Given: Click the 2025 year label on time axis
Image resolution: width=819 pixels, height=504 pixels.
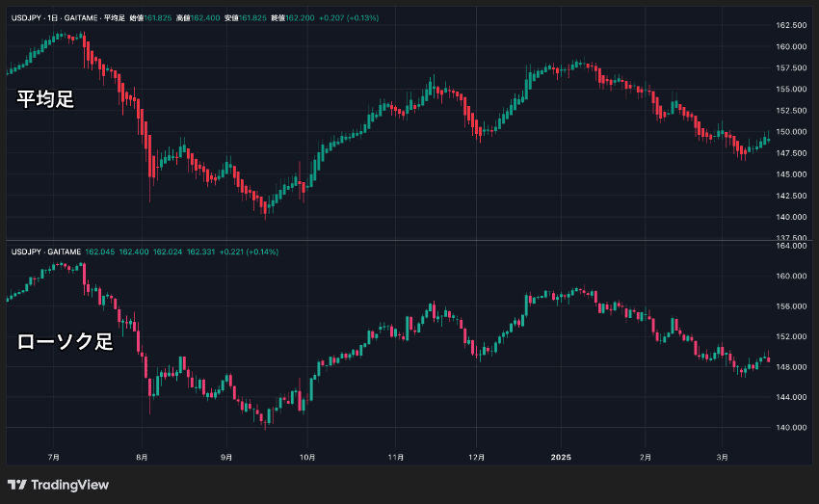Looking at the screenshot, I should (x=561, y=457).
